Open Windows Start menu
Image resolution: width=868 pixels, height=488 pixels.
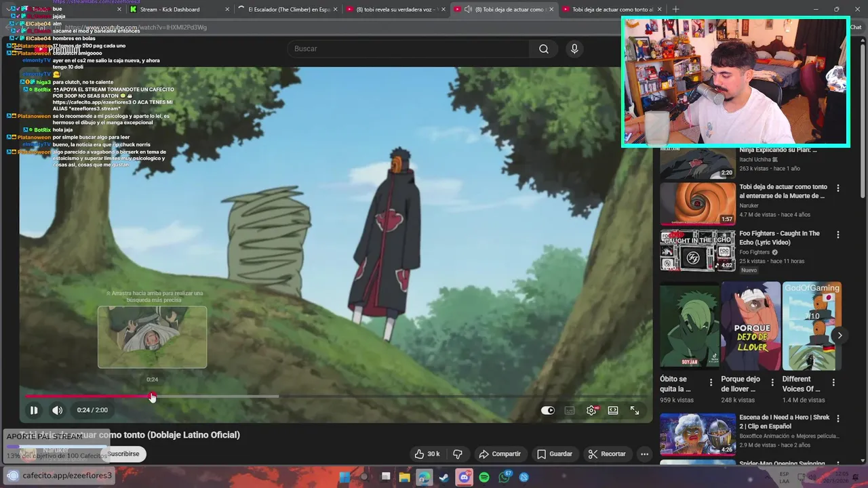tap(344, 477)
